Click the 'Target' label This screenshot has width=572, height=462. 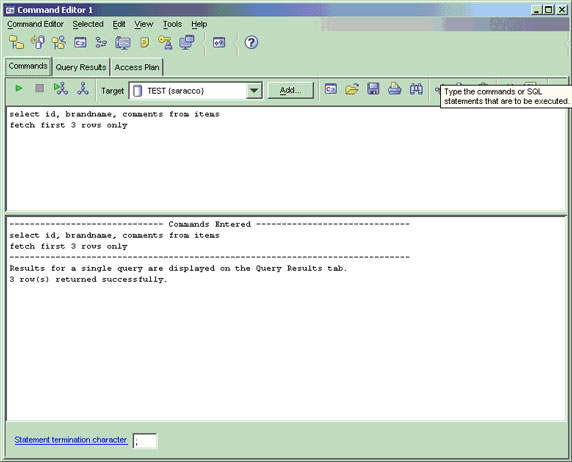click(x=112, y=91)
